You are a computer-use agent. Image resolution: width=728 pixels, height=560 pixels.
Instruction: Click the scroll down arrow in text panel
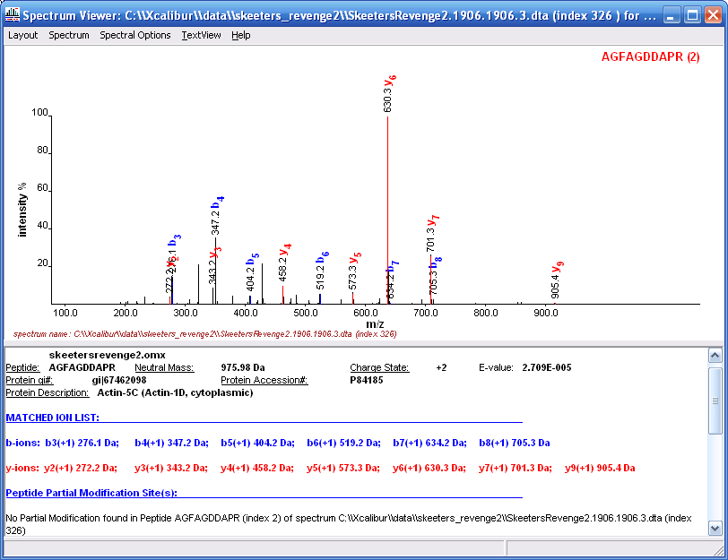715,528
